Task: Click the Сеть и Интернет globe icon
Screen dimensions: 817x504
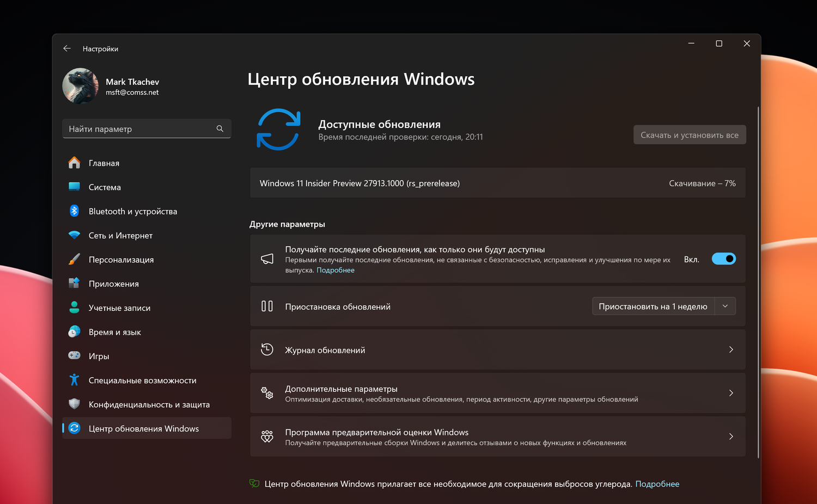Action: click(74, 235)
